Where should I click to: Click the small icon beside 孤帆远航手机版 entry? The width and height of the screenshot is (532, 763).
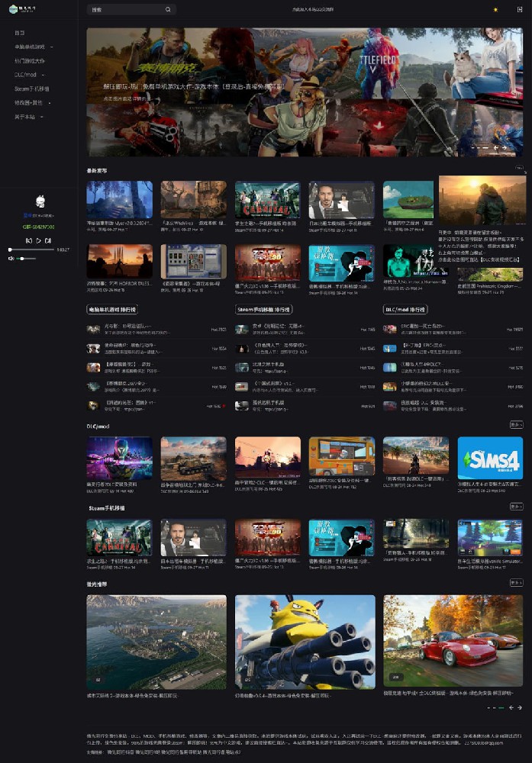tap(242, 405)
